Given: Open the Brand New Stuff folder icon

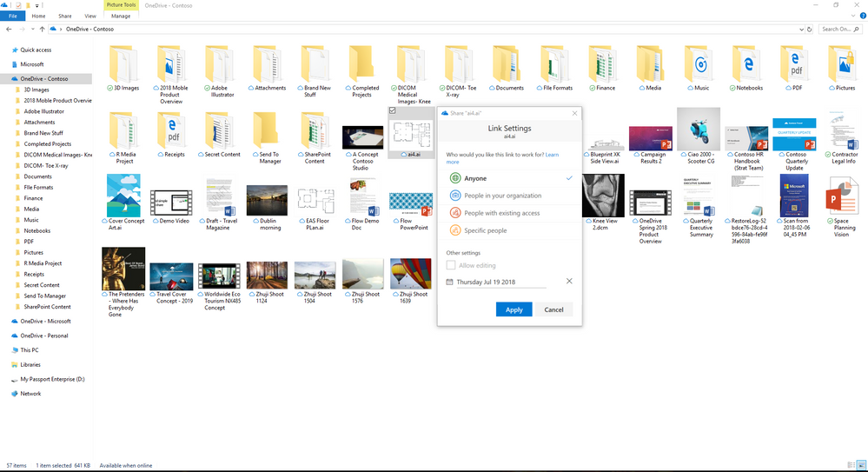Looking at the screenshot, I should 315,64.
